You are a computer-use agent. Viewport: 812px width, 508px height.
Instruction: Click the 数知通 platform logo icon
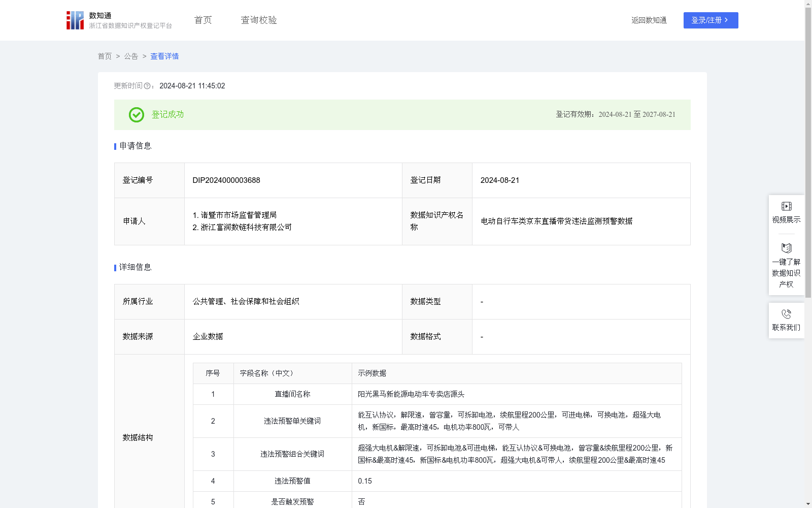(75, 20)
